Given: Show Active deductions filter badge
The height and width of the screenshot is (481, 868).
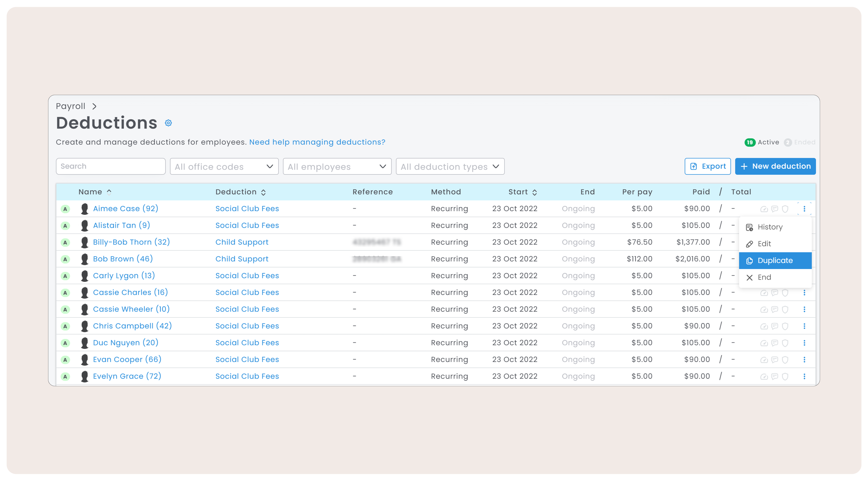Looking at the screenshot, I should [762, 142].
